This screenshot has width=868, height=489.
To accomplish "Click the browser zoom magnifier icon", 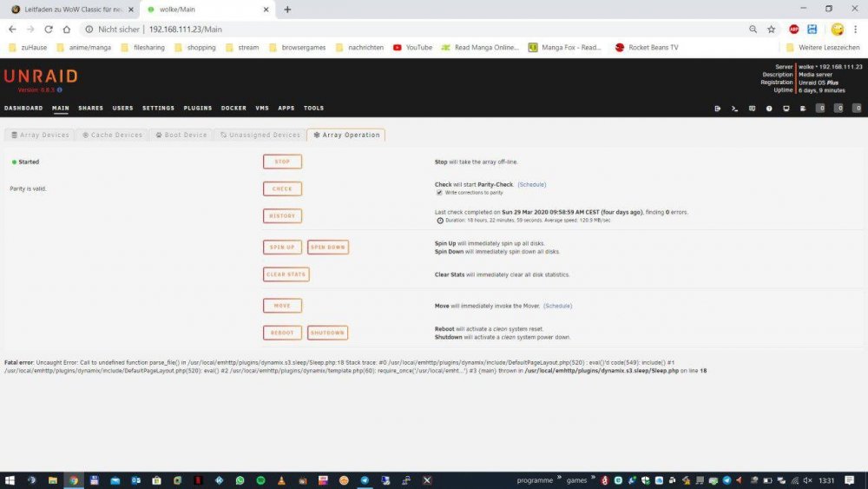I will tap(753, 30).
